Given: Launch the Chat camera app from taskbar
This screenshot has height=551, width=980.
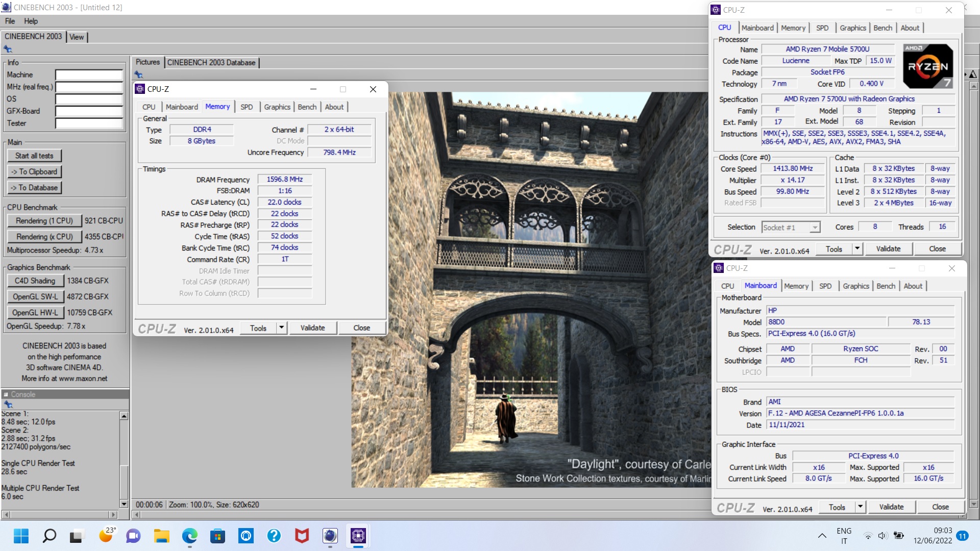Looking at the screenshot, I should (x=133, y=536).
